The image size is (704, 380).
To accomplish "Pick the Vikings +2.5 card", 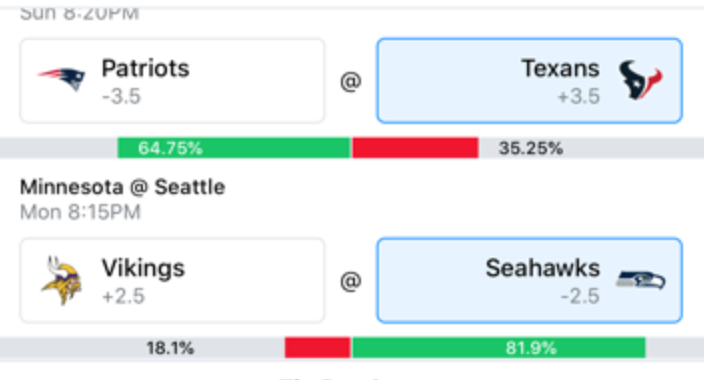I will (x=172, y=280).
